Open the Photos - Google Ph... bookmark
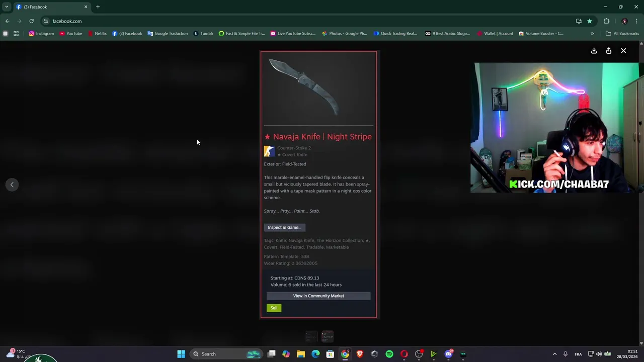Viewport: 644px width, 362px height. coord(345,34)
